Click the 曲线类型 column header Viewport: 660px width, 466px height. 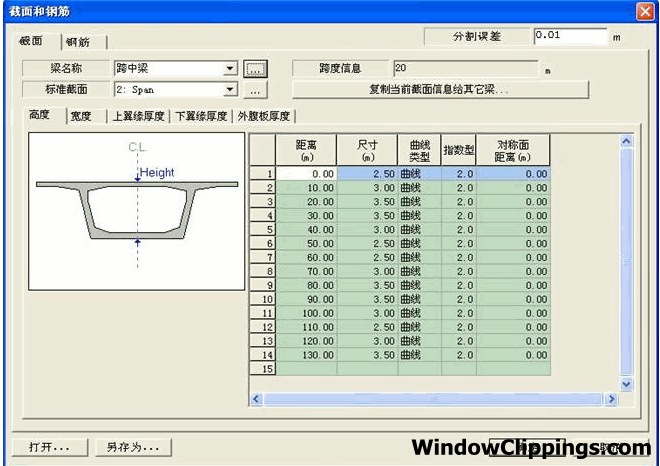click(x=420, y=150)
